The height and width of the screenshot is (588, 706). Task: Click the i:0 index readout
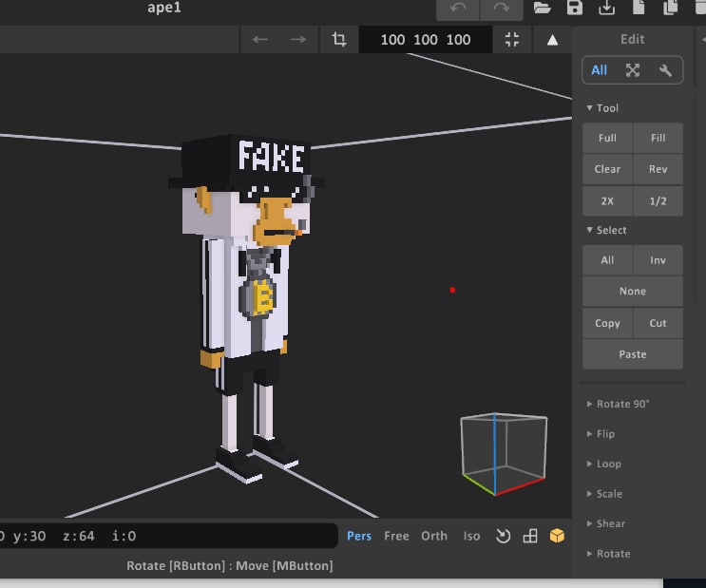[124, 536]
